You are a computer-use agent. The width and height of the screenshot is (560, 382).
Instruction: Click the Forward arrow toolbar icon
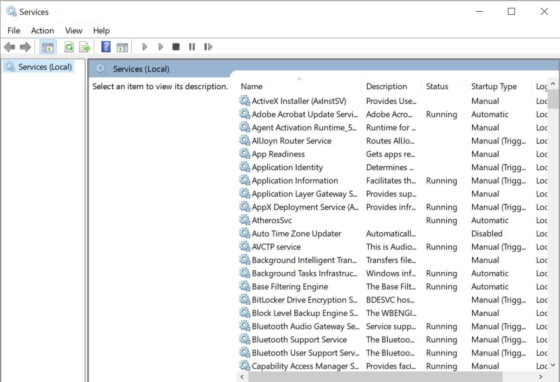(x=25, y=47)
